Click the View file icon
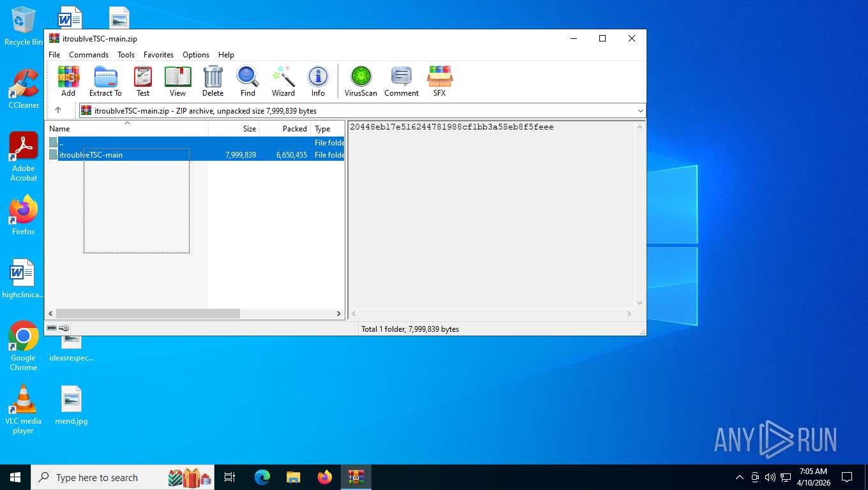868x490 pixels. pyautogui.click(x=177, y=81)
